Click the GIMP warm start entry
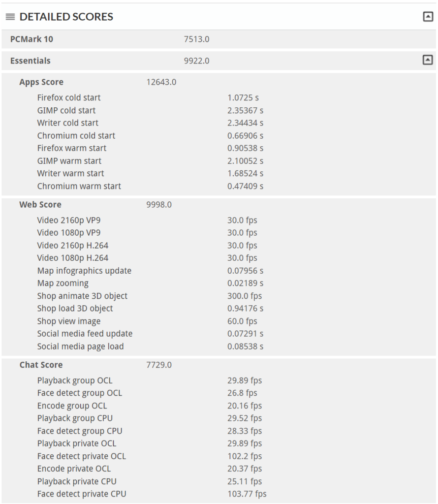Viewport: 438px width, 504px height. tap(69, 161)
